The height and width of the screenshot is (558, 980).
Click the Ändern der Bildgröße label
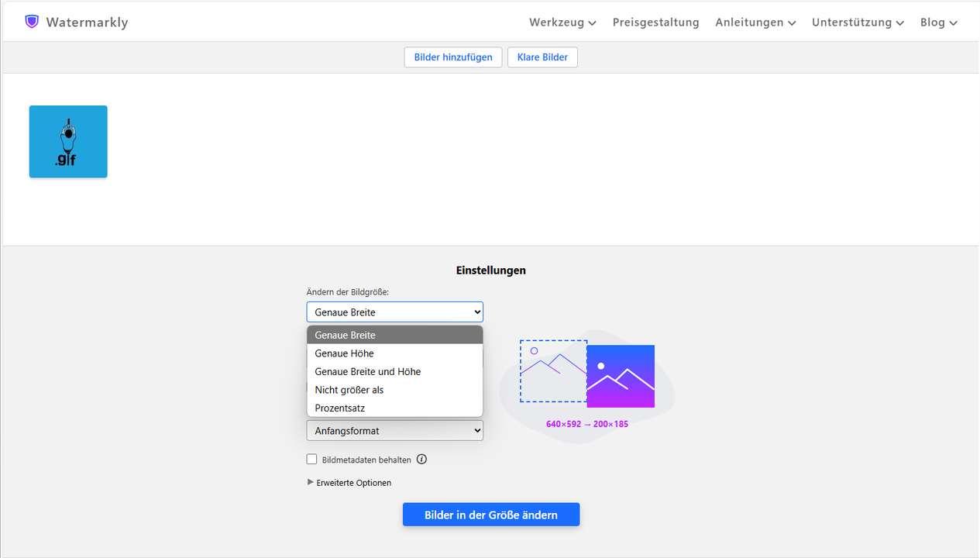pyautogui.click(x=347, y=292)
